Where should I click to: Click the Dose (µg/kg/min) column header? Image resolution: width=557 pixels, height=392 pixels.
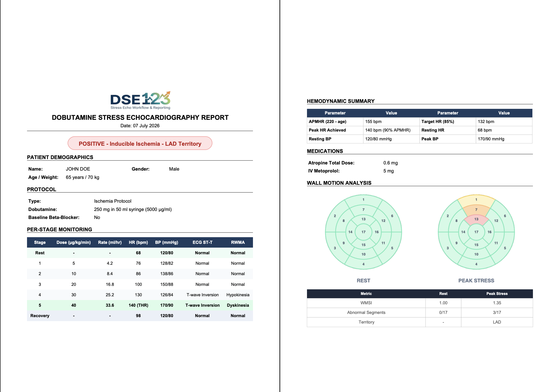[x=74, y=242]
